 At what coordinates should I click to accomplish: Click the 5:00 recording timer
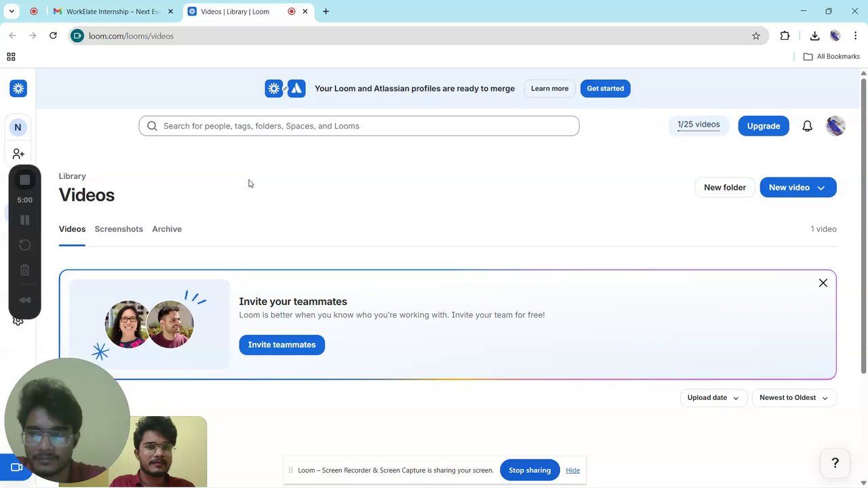coord(24,200)
